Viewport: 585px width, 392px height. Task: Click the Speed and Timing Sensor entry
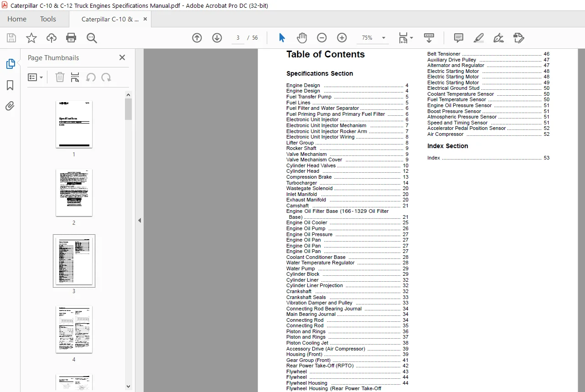(x=488, y=123)
